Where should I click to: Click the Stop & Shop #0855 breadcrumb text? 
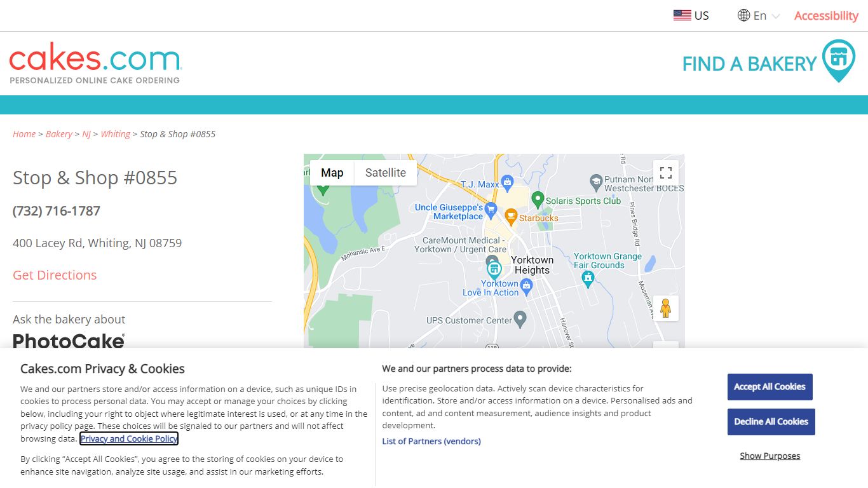click(x=178, y=134)
